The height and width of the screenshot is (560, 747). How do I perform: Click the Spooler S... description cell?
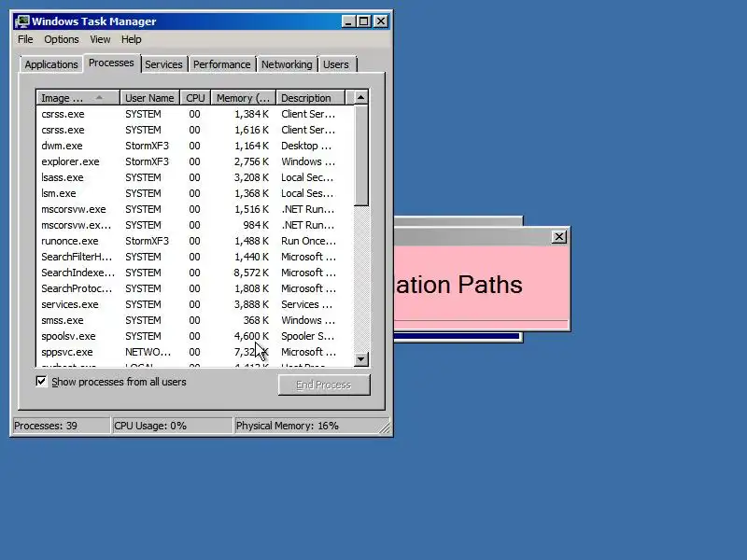308,336
